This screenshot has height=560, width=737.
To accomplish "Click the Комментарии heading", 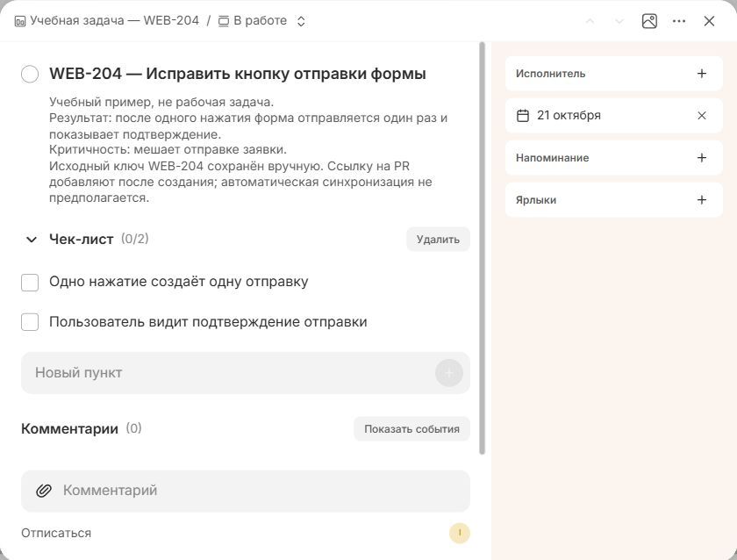I will point(69,429).
